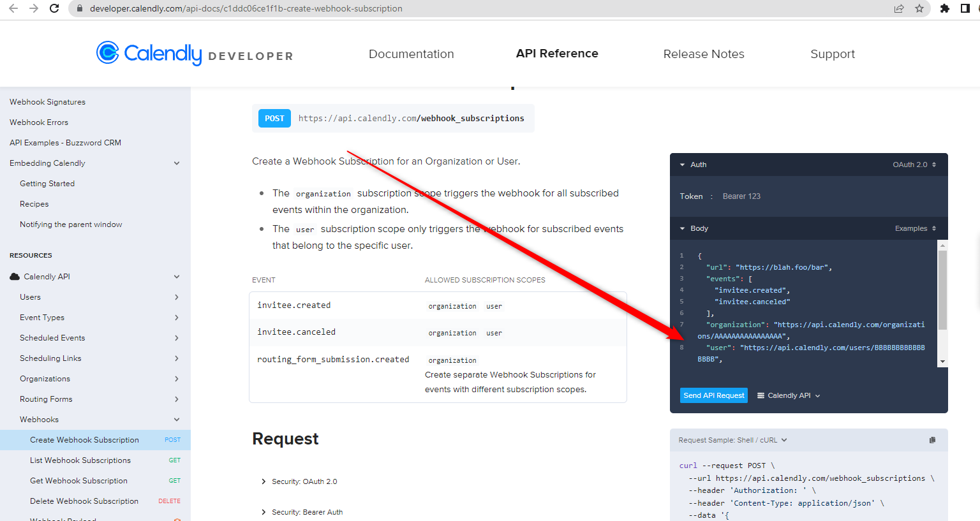Collapse the Embedding Calendly section
Screen dimensions: 980x521
(x=177, y=163)
